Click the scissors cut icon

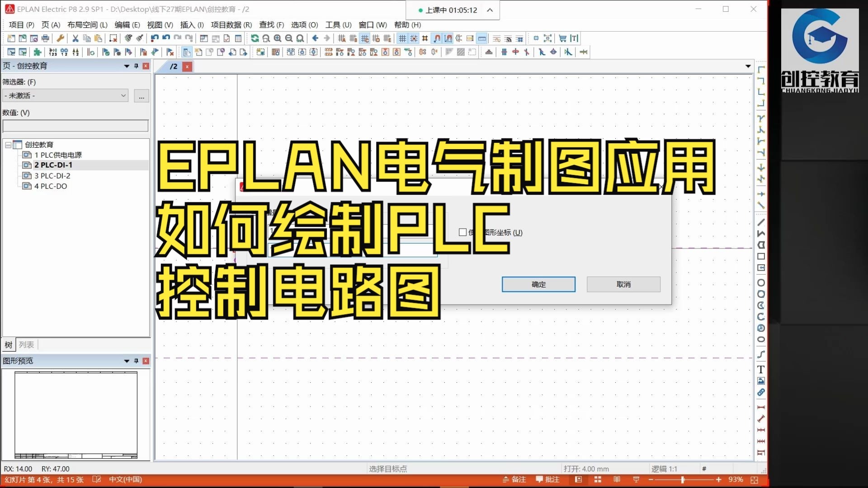[x=75, y=38]
